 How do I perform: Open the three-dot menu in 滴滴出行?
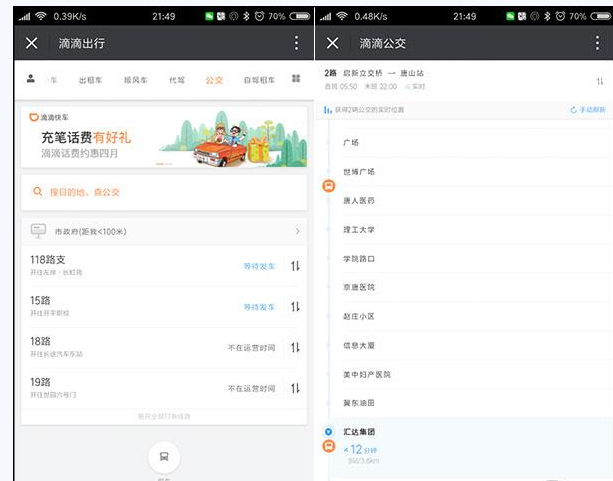click(296, 43)
